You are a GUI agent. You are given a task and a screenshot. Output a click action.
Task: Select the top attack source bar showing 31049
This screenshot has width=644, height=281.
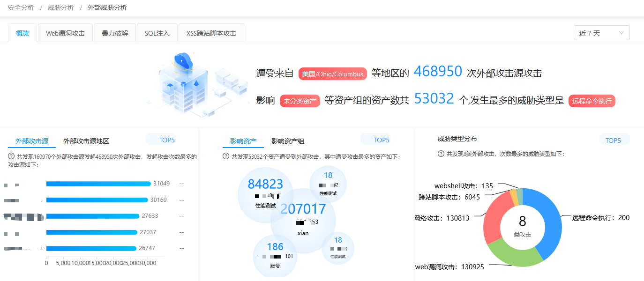click(98, 184)
